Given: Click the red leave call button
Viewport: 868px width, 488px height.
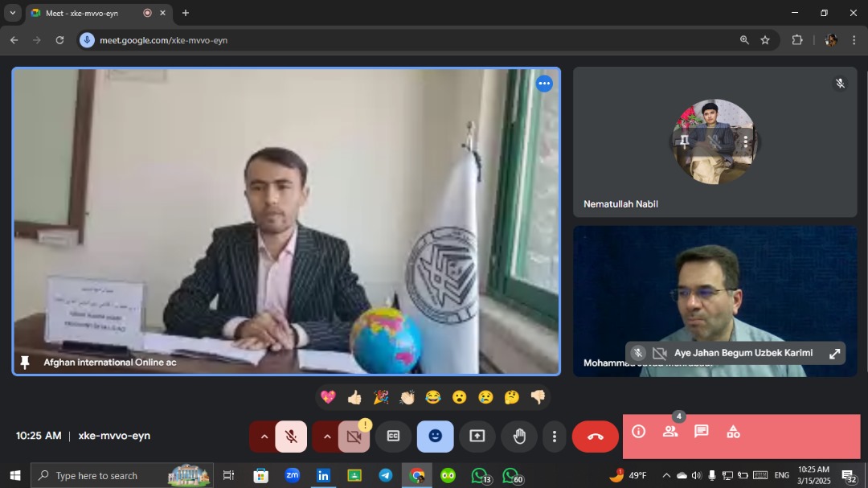Looking at the screenshot, I should coord(596,437).
